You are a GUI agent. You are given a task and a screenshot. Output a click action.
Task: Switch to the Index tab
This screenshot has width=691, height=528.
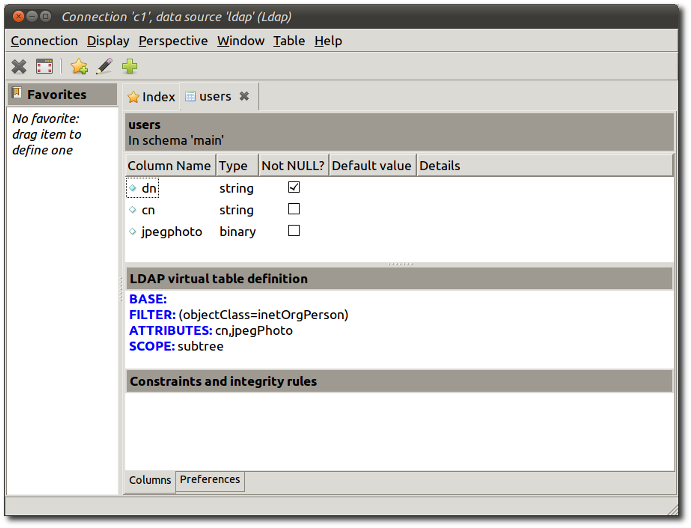tap(151, 97)
